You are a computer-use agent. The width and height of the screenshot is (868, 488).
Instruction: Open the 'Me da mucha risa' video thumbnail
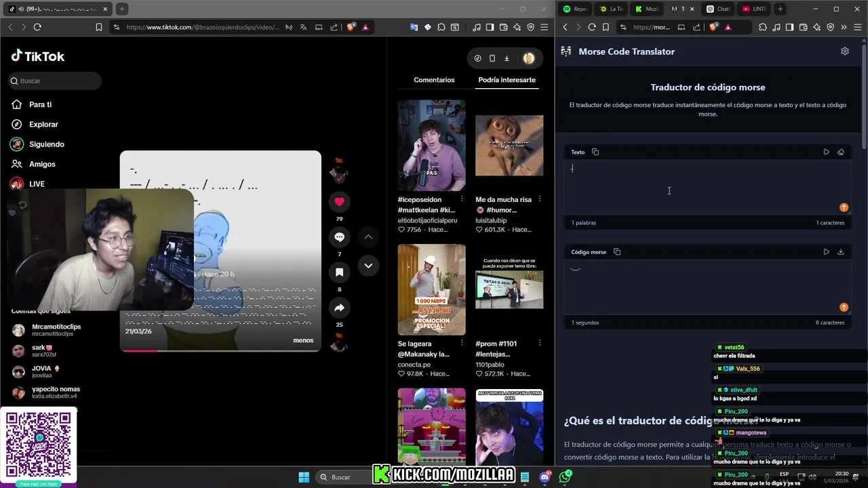coord(509,146)
